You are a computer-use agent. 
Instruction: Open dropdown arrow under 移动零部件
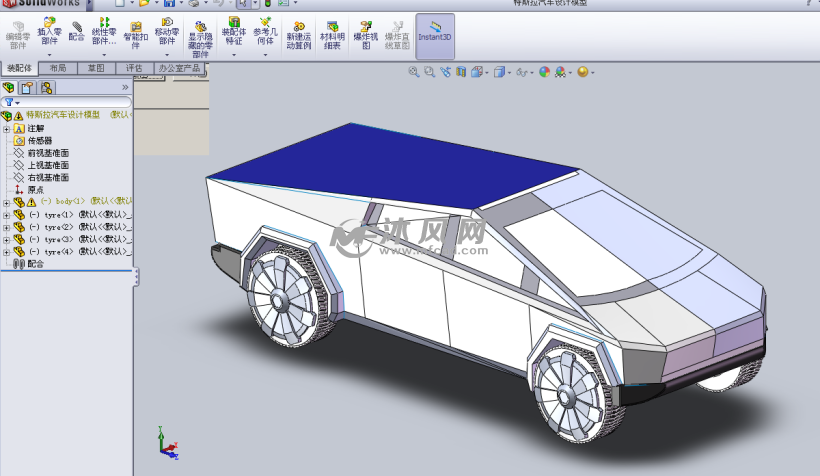point(167,55)
